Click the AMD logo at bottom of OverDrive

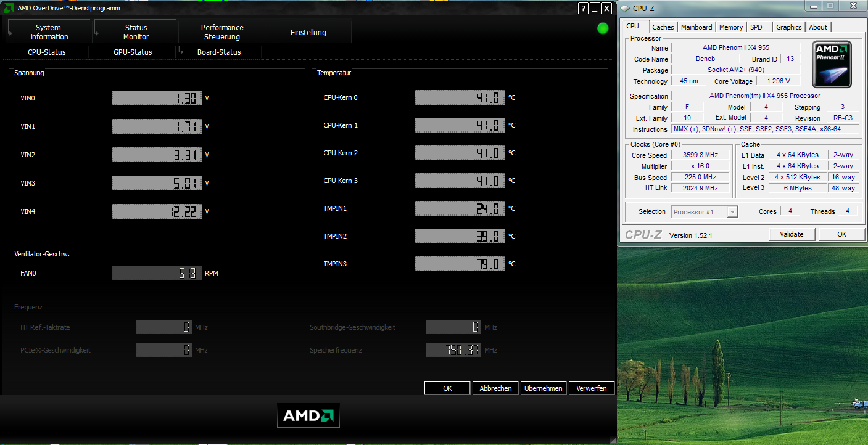coord(308,415)
